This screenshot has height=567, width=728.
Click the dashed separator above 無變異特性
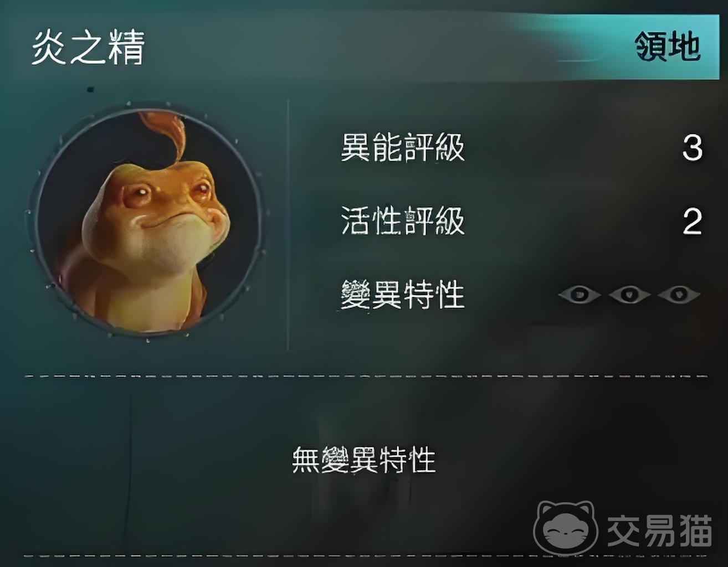pyautogui.click(x=366, y=377)
